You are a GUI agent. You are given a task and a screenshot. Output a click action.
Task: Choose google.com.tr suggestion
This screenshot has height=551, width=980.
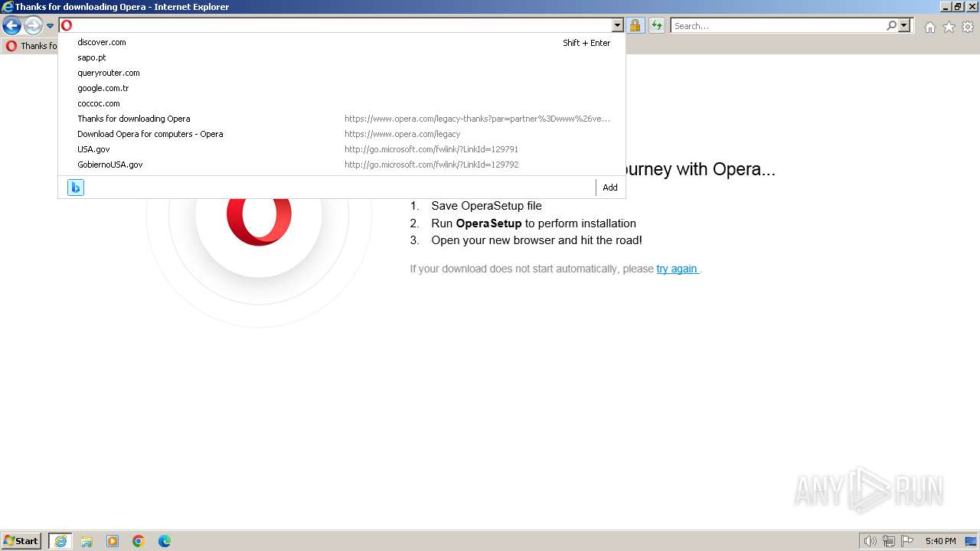tap(341, 88)
